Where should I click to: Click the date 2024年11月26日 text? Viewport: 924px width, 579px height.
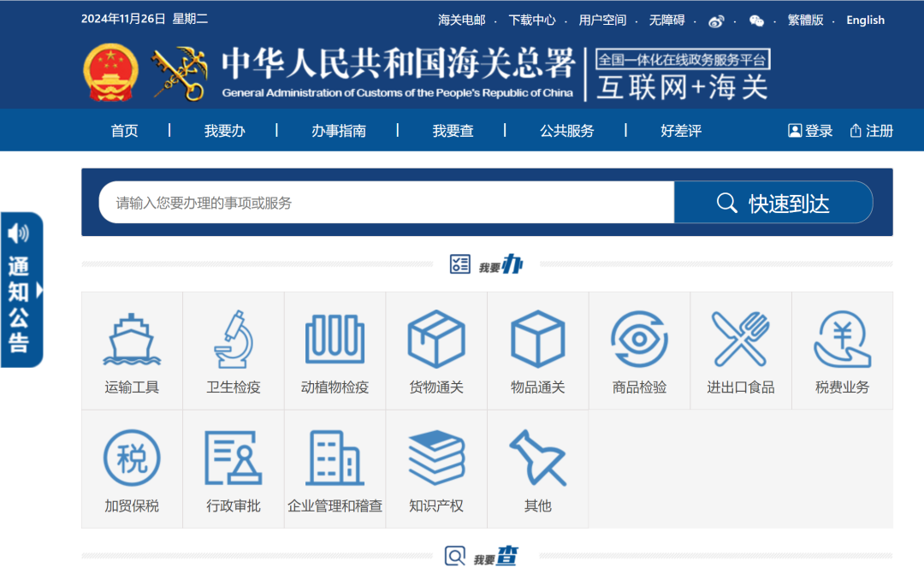click(123, 19)
